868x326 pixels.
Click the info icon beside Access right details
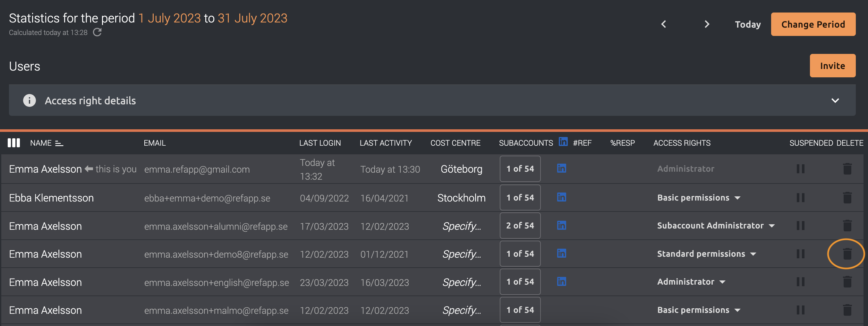(x=29, y=100)
